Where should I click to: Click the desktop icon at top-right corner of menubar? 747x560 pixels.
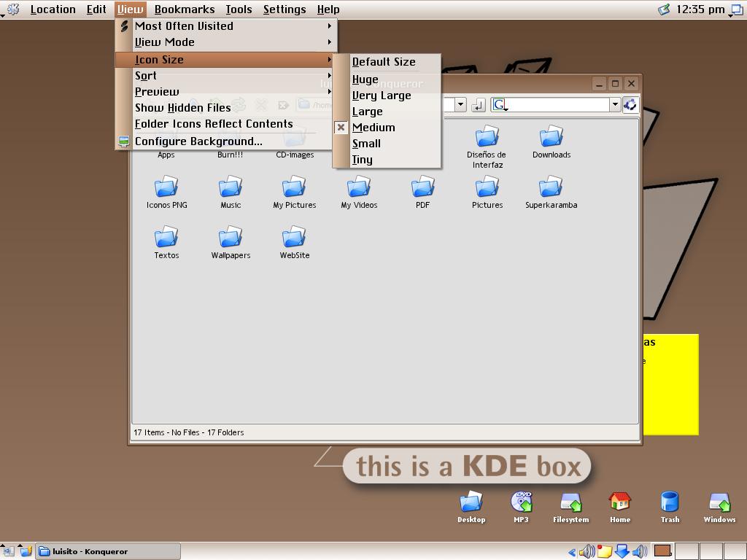click(x=737, y=9)
